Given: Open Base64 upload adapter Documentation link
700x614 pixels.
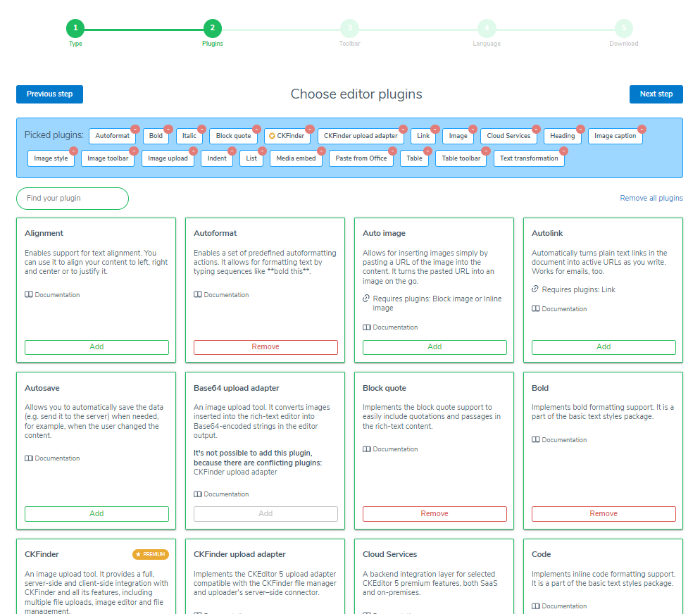Looking at the screenshot, I should (221, 494).
